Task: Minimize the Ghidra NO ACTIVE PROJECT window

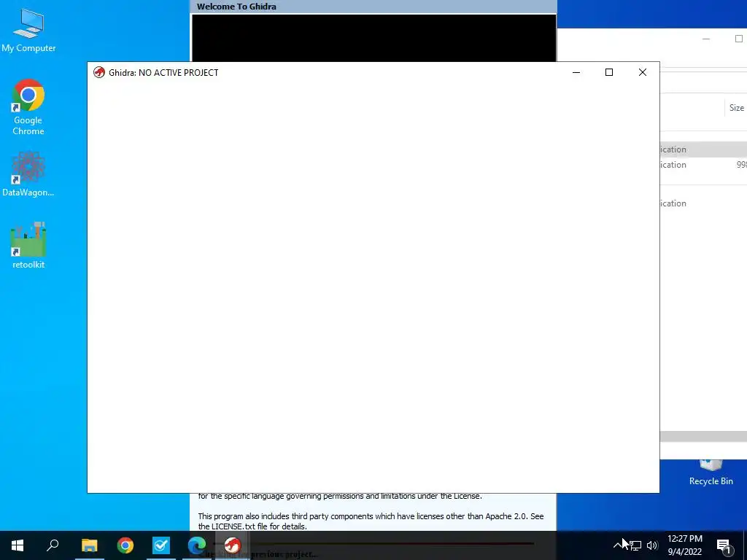Action: (x=576, y=72)
